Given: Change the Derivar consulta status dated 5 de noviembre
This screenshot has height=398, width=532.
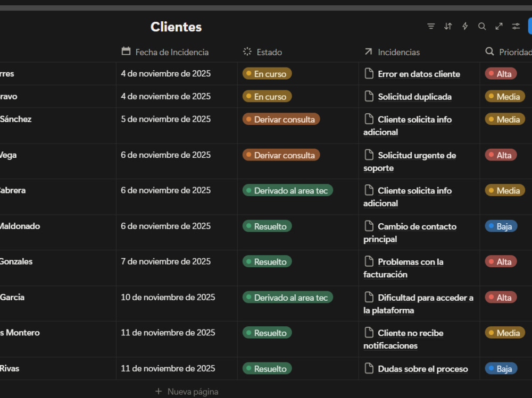Looking at the screenshot, I should pyautogui.click(x=281, y=119).
